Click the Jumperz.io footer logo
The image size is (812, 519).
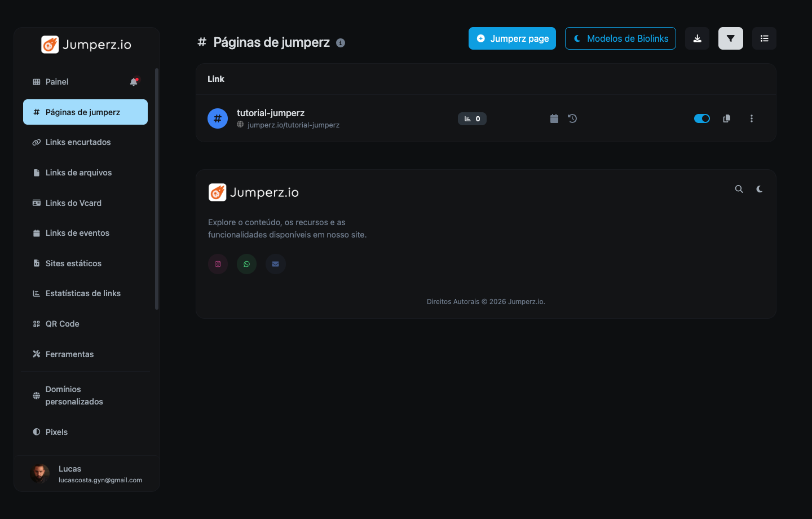point(254,192)
